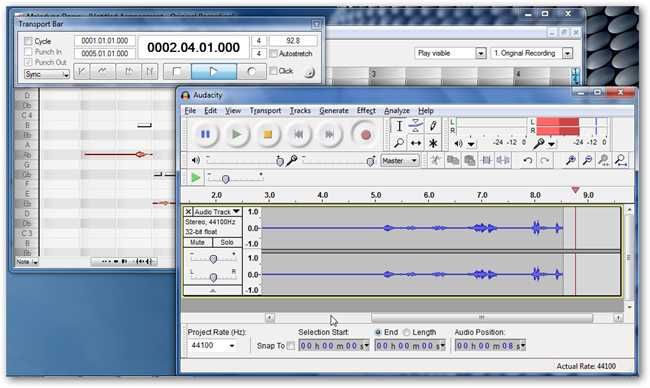Select the Time Shift tool
Image resolution: width=650 pixels, height=388 pixels.
click(416, 143)
